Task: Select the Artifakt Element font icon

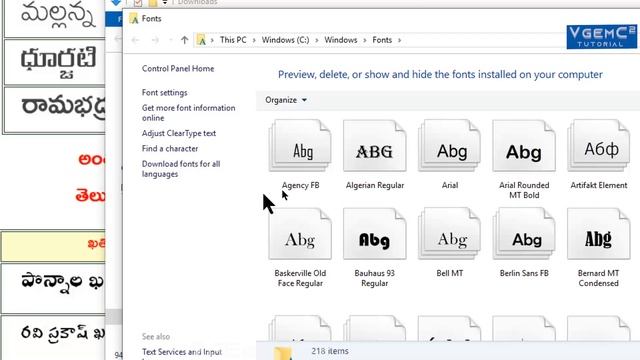Action: coord(599,146)
